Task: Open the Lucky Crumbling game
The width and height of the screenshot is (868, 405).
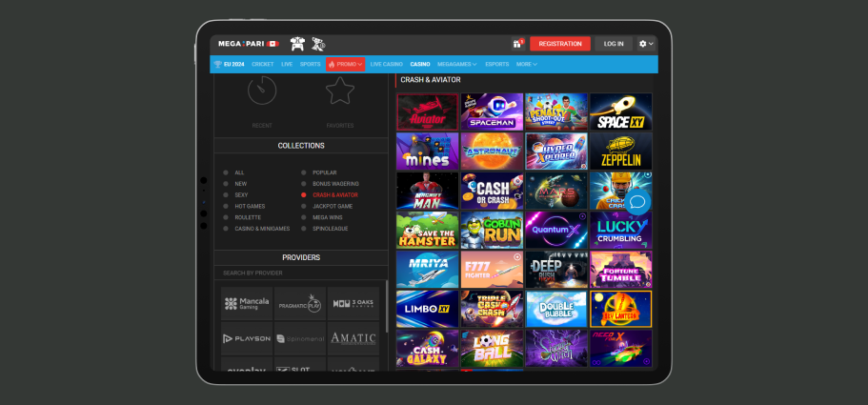Action: (x=621, y=231)
